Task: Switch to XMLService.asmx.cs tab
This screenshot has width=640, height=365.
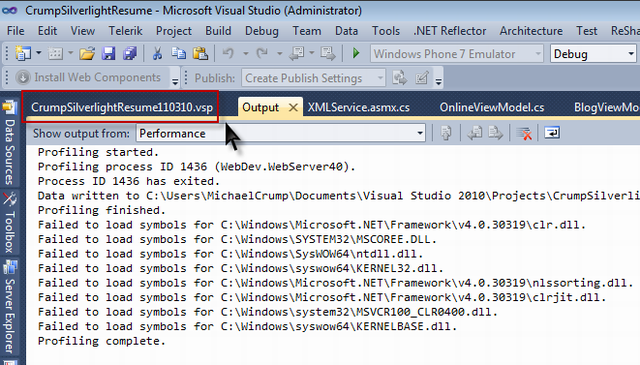Action: (358, 107)
